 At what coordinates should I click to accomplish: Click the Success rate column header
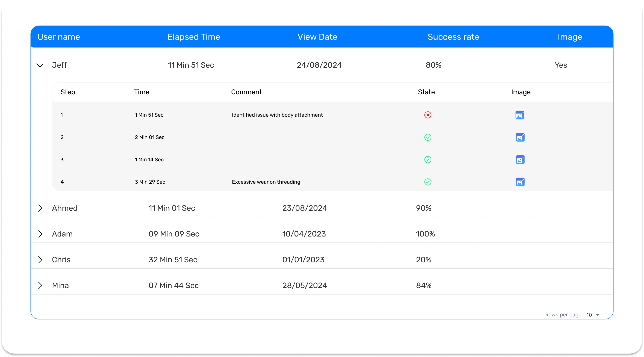coord(453,37)
